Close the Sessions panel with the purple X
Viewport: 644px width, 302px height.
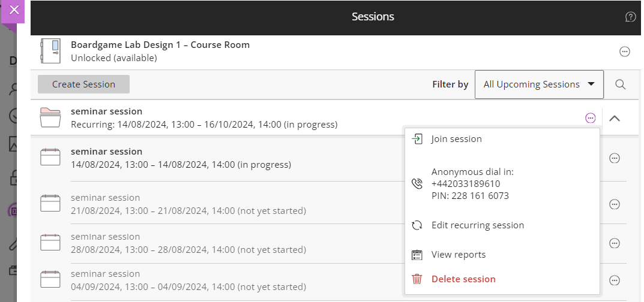(14, 10)
